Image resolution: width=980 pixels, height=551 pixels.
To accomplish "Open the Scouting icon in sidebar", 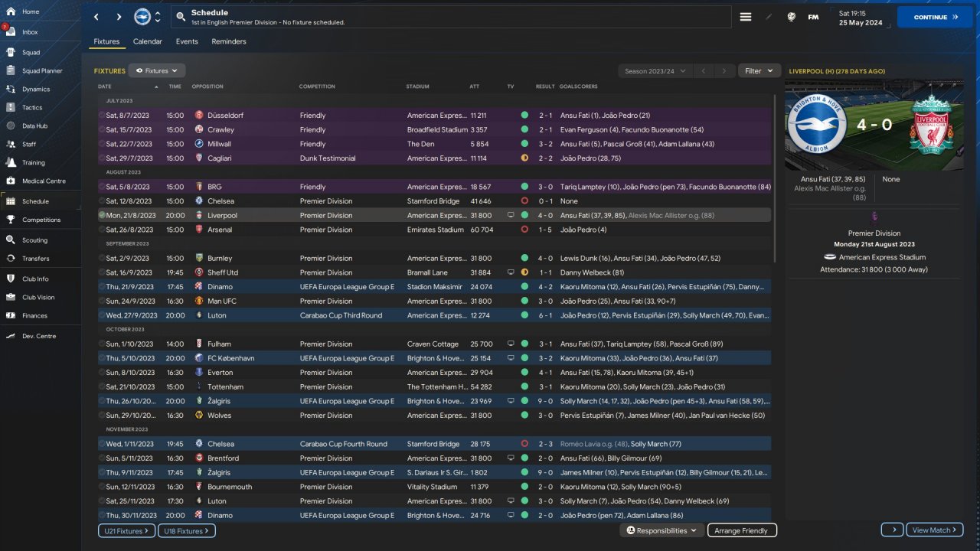I will point(11,240).
